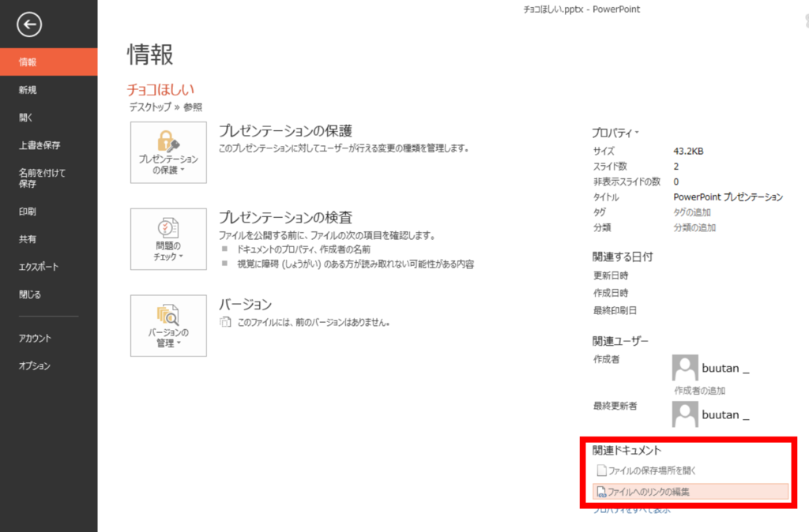Click the ドキュメントのプロパティ、作成者の名前 item
The width and height of the screenshot is (809, 532).
pos(303,249)
